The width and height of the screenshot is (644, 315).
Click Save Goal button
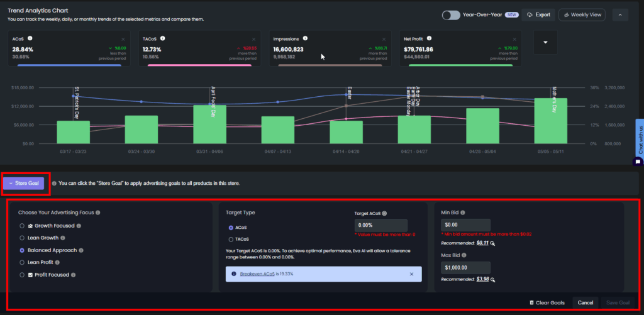[x=618, y=302]
